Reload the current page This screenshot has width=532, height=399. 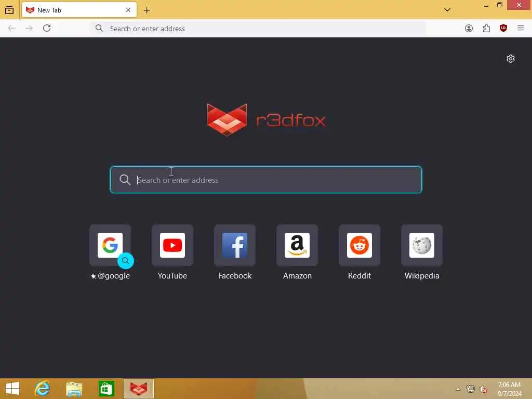(x=47, y=28)
